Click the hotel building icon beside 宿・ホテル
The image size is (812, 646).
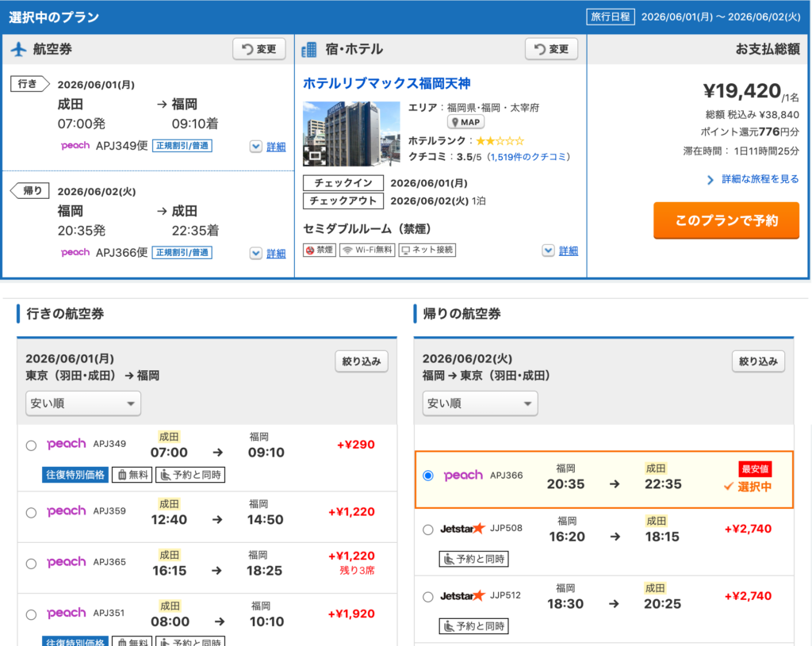click(x=309, y=49)
